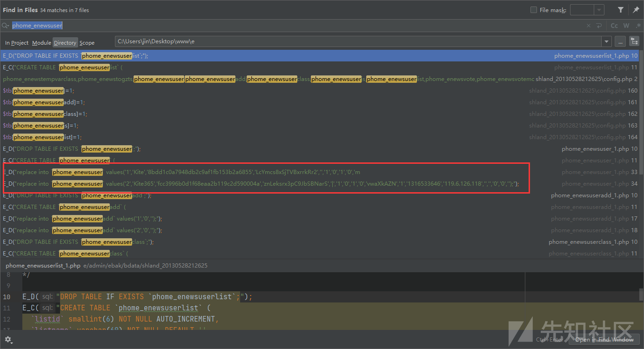This screenshot has height=349, width=644.
Task: Select result phome_enewsuserlist_1.php line 10
Action: pos(320,56)
